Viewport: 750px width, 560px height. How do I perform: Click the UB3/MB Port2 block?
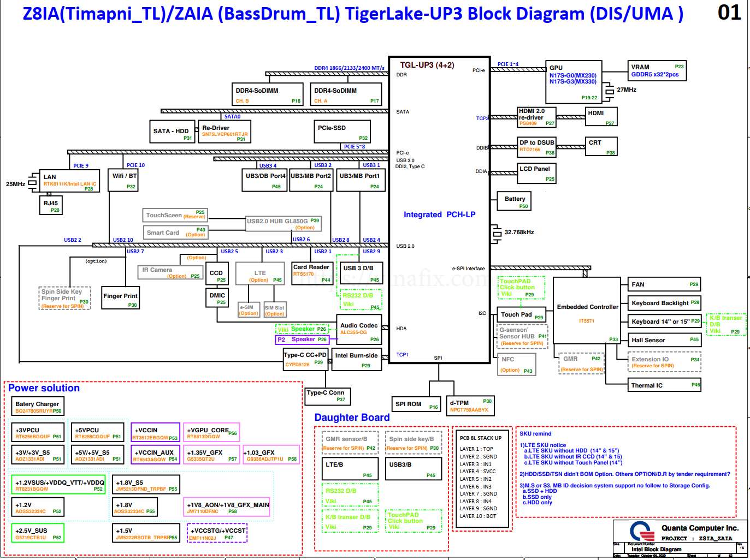click(x=311, y=180)
